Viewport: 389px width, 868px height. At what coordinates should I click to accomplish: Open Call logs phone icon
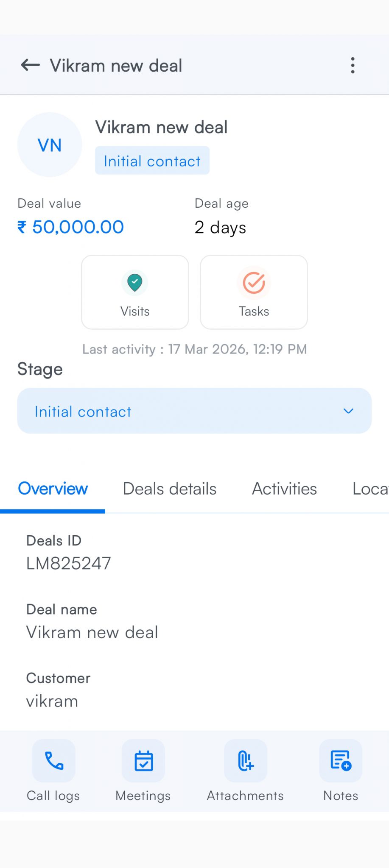54,761
